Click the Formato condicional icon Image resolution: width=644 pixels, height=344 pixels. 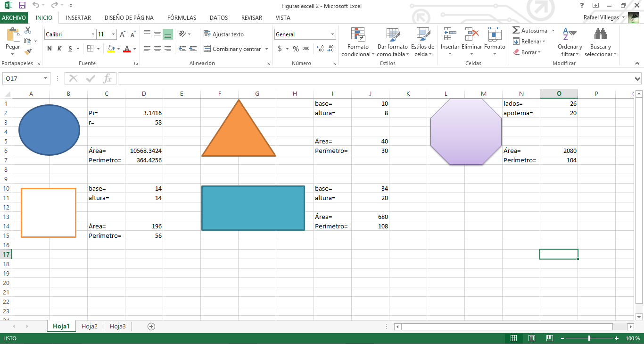click(357, 42)
